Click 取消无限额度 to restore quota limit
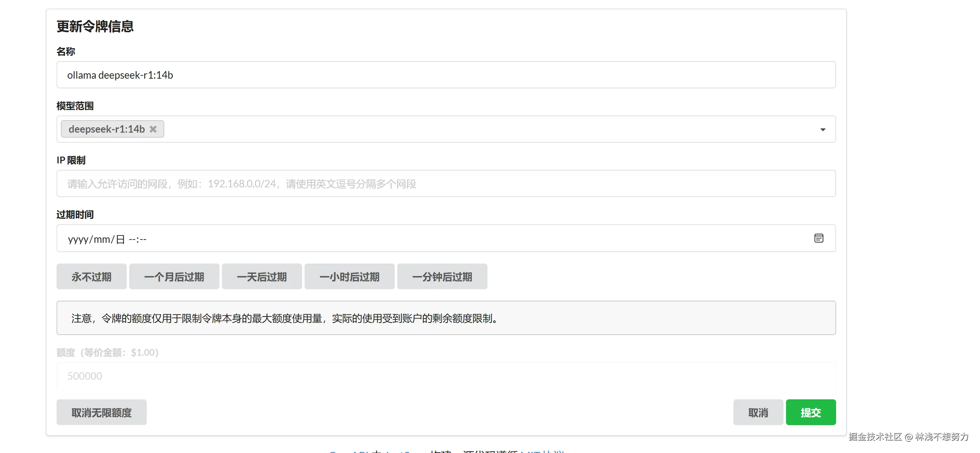 click(101, 412)
